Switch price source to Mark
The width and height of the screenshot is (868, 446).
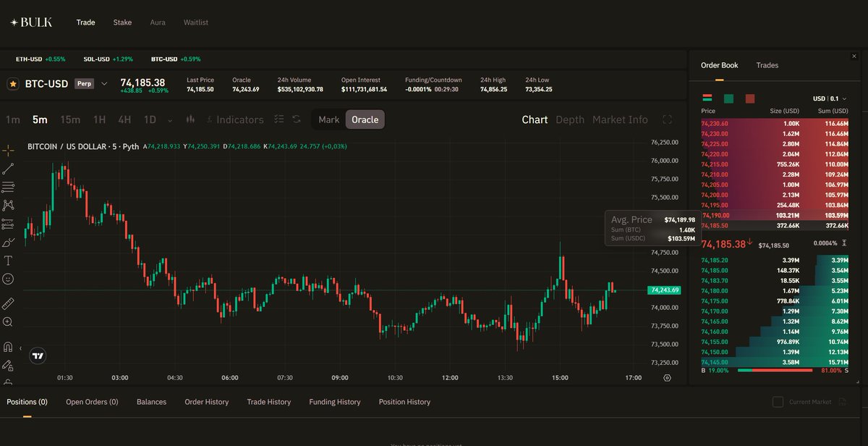328,119
